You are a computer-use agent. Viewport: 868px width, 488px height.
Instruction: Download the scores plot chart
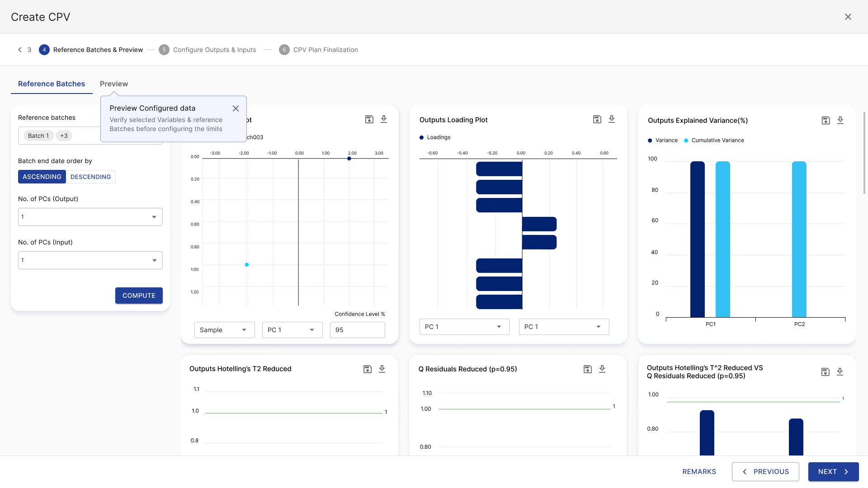(x=384, y=119)
